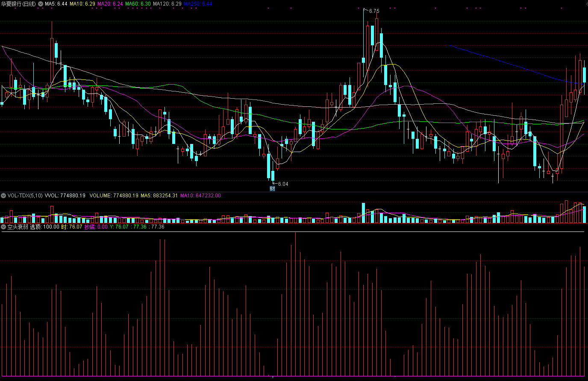Click the 6.04 low price marker
Image resolution: width=588 pixels, height=381 pixels.
(x=283, y=184)
